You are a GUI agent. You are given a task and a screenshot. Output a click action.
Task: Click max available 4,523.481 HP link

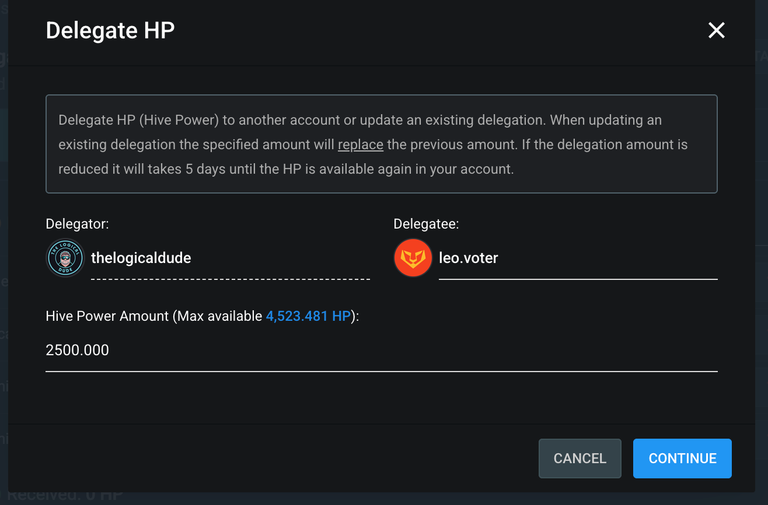(x=308, y=316)
